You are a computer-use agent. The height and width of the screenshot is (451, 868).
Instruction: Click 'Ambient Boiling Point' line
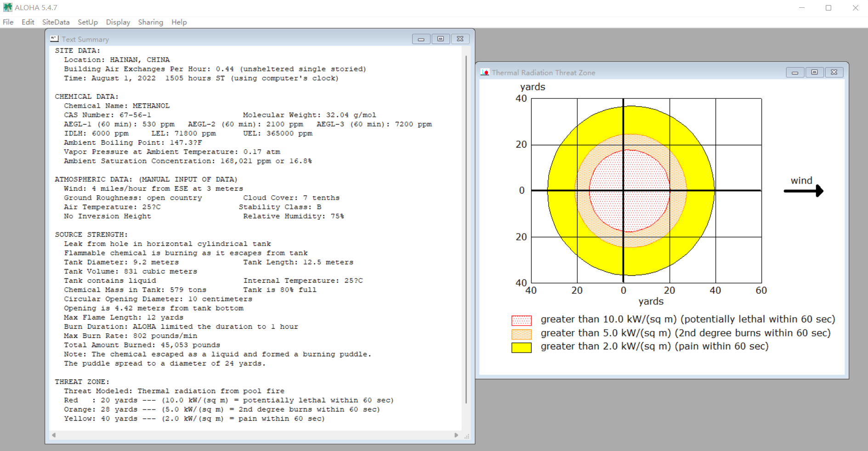coord(133,143)
